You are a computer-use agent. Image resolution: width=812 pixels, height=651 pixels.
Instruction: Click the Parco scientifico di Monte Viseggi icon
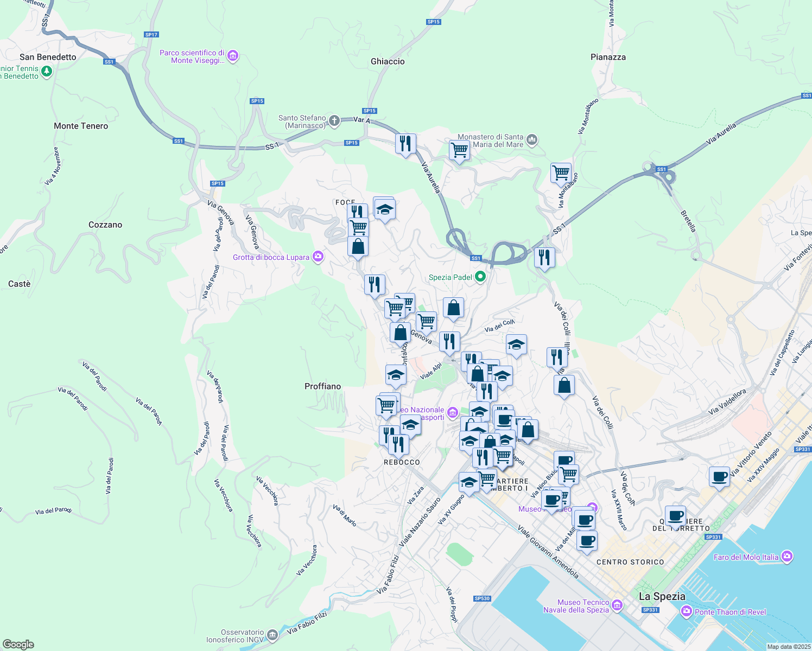coord(232,56)
